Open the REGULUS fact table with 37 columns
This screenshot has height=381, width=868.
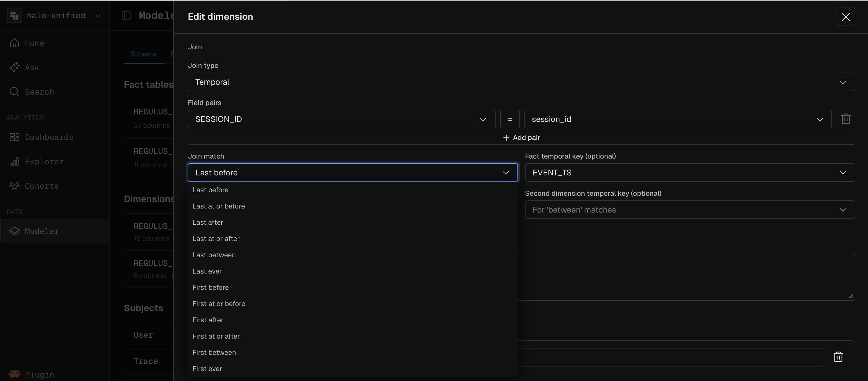[x=149, y=118]
